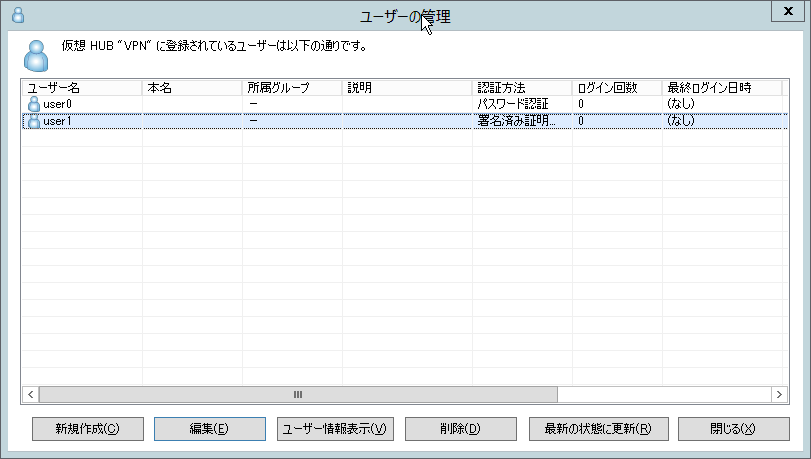Screen dimensions: 811x459
Task: Click the 所属グループ column header
Action: [x=292, y=88]
